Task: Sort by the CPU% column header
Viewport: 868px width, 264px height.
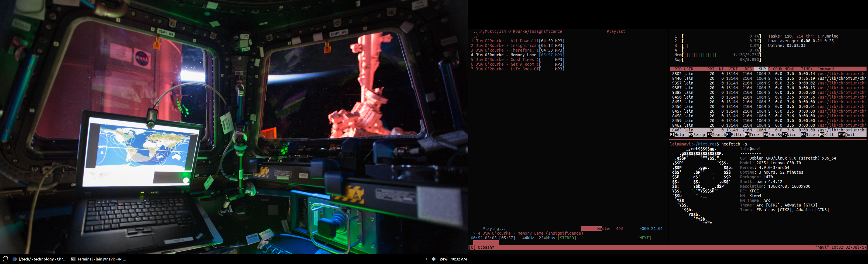Action: coord(777,69)
